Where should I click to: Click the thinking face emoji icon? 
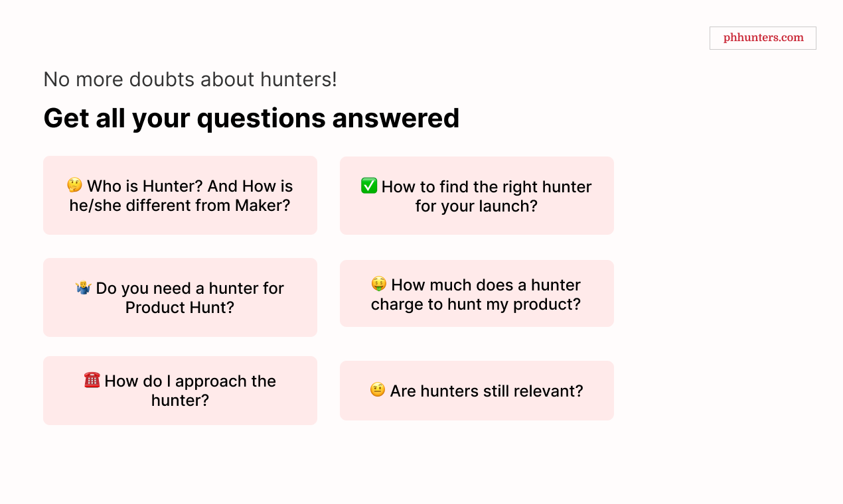pos(75,185)
